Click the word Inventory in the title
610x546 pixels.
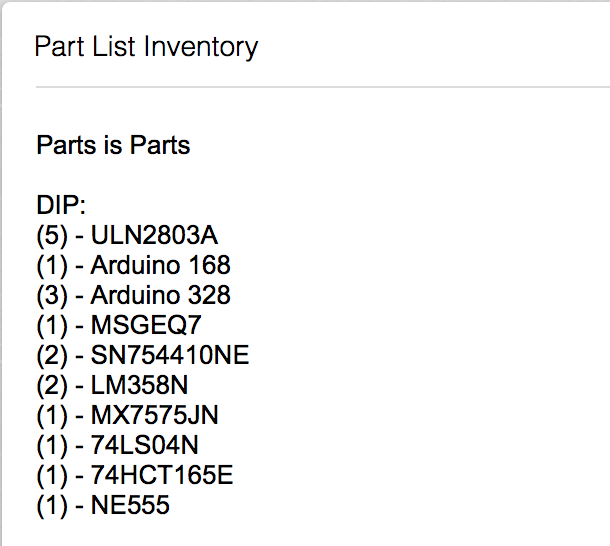pyautogui.click(x=201, y=47)
